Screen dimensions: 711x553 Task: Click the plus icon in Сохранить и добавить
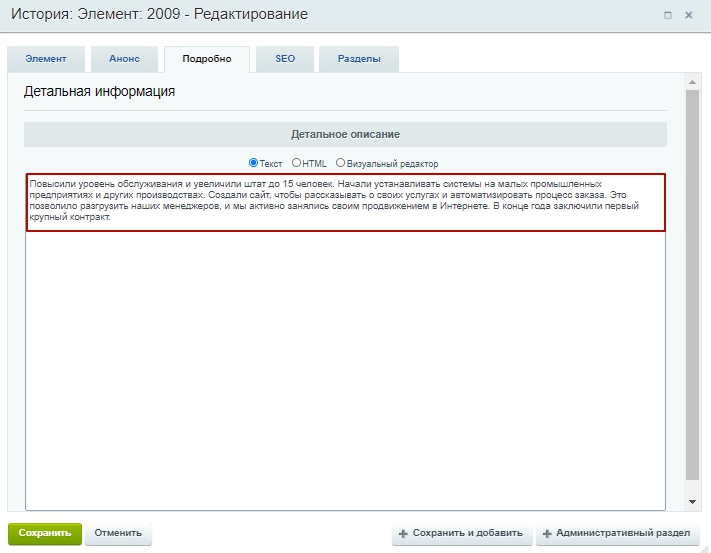403,534
